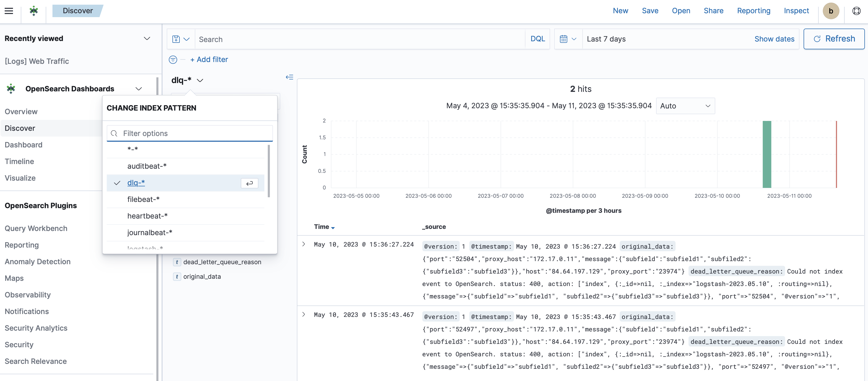Click the document type icon in search bar

coord(176,39)
